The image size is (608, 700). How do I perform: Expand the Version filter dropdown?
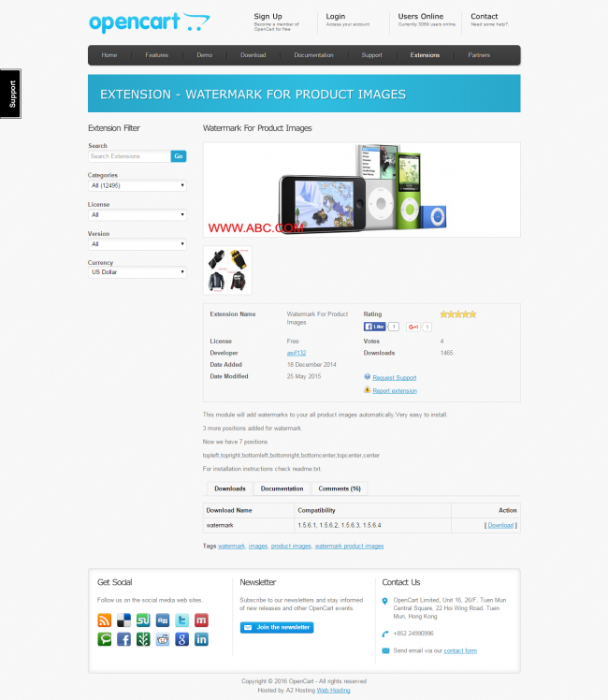coord(138,244)
